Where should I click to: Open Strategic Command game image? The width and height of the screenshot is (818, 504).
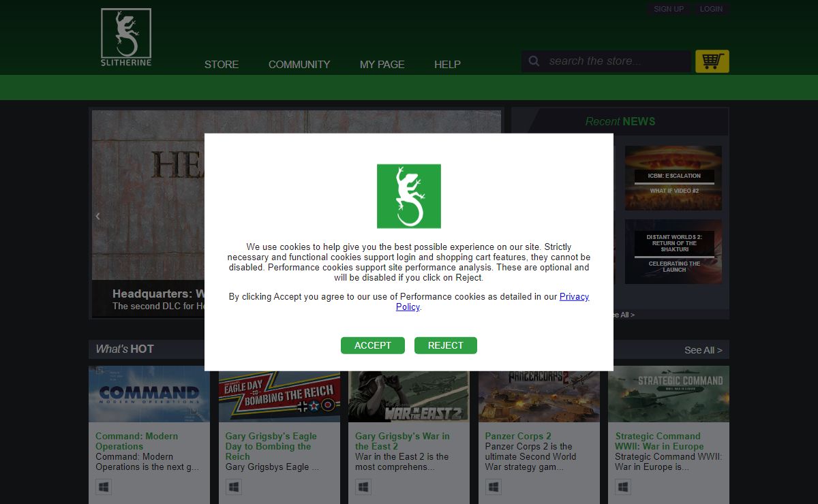(669, 394)
